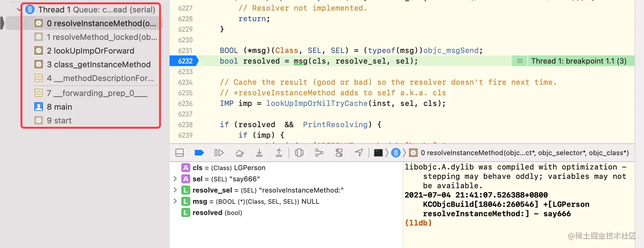Click the green L icon beside msg

point(186,201)
